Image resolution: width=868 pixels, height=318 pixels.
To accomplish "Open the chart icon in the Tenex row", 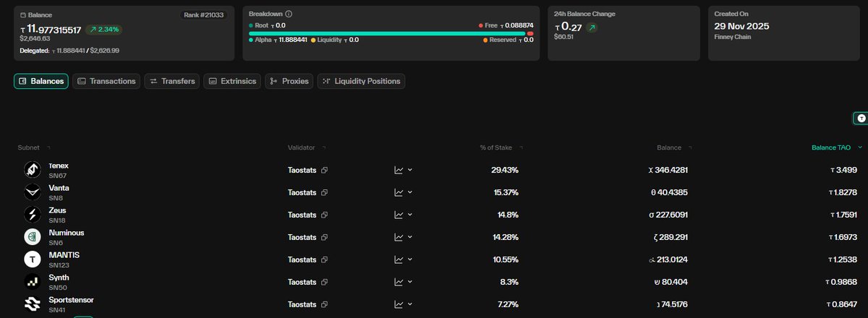I will 399,171.
